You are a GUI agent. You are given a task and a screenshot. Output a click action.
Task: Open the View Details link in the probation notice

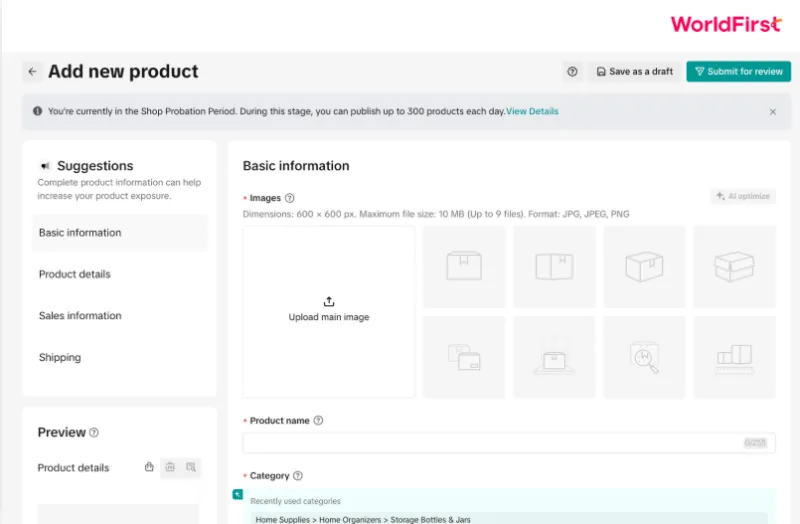(x=532, y=111)
